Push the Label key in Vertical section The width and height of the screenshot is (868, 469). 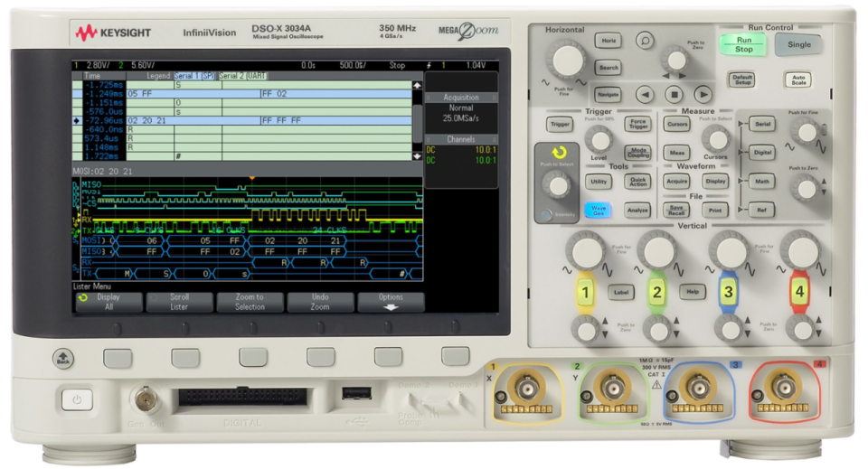(x=621, y=292)
